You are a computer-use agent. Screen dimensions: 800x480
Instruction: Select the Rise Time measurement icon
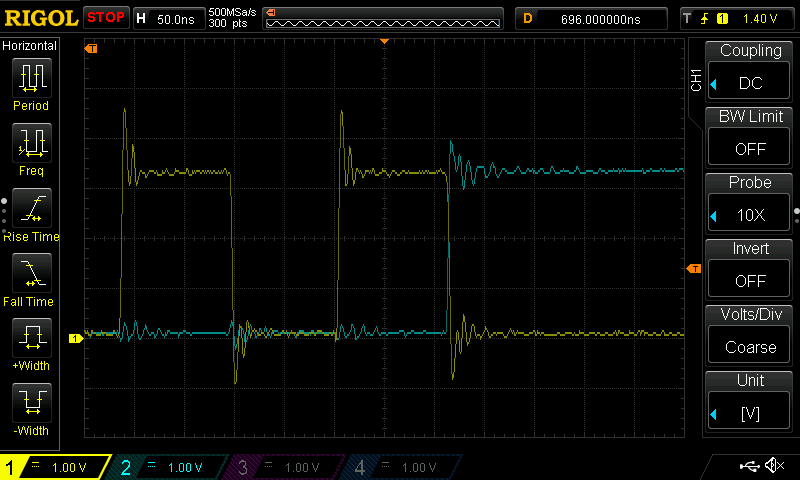[x=32, y=208]
